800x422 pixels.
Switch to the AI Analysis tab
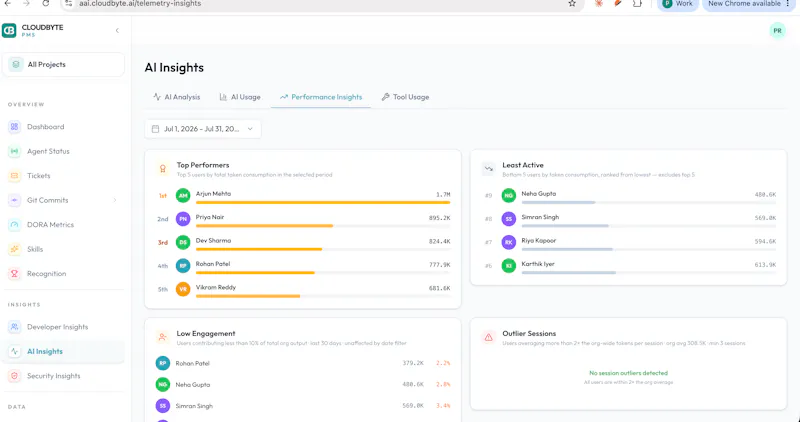tap(177, 97)
